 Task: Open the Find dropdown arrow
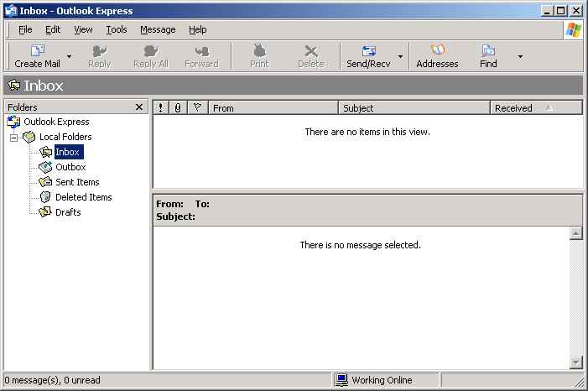click(x=520, y=57)
